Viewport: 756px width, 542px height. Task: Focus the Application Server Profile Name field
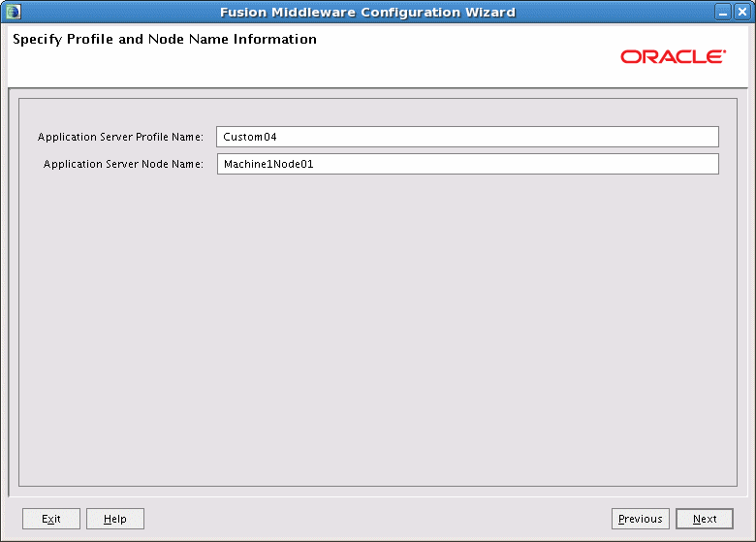click(467, 137)
